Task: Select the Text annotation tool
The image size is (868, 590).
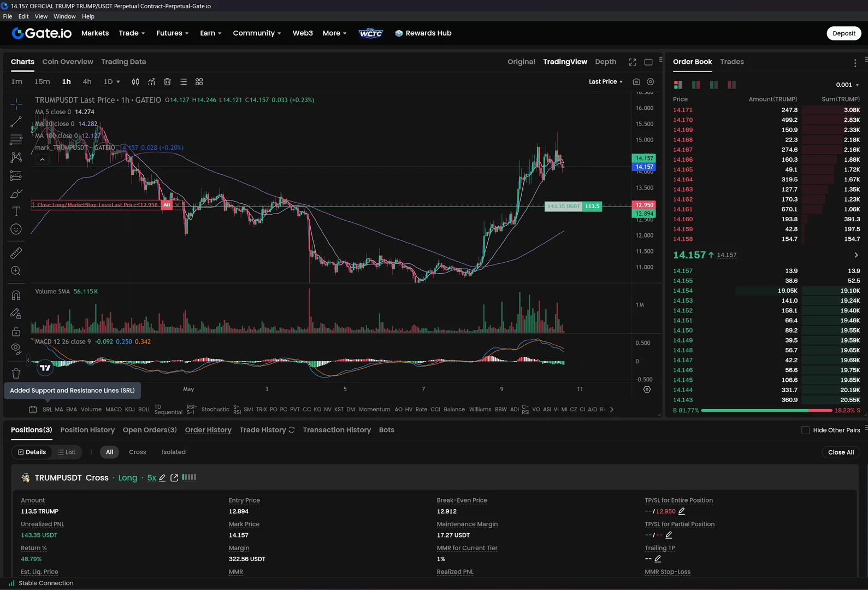Action: coord(16,211)
